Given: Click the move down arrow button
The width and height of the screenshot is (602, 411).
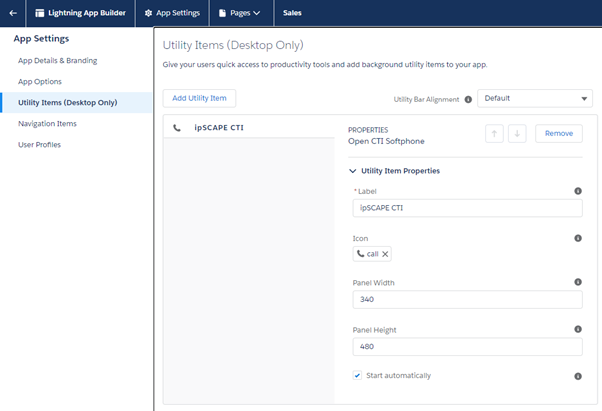Looking at the screenshot, I should coord(517,133).
